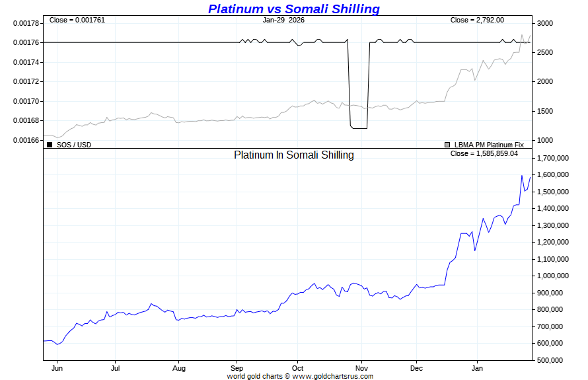Click the 1,500,000 axis label
The height and width of the screenshot is (380, 588).
click(x=553, y=192)
